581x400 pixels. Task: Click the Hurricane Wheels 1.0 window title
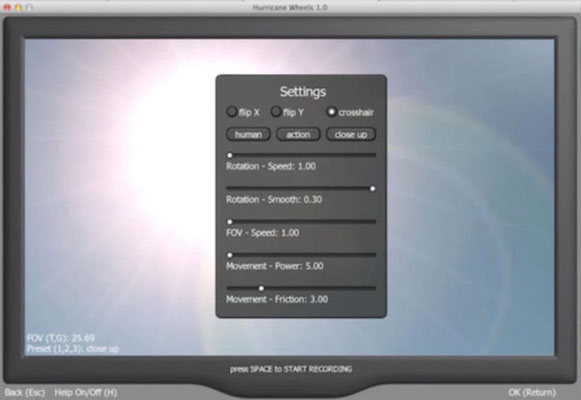[x=290, y=7]
